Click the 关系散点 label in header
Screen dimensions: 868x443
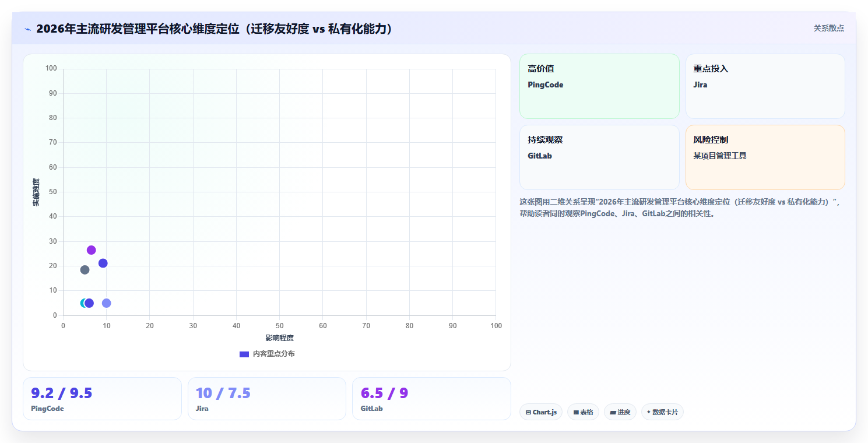828,28
